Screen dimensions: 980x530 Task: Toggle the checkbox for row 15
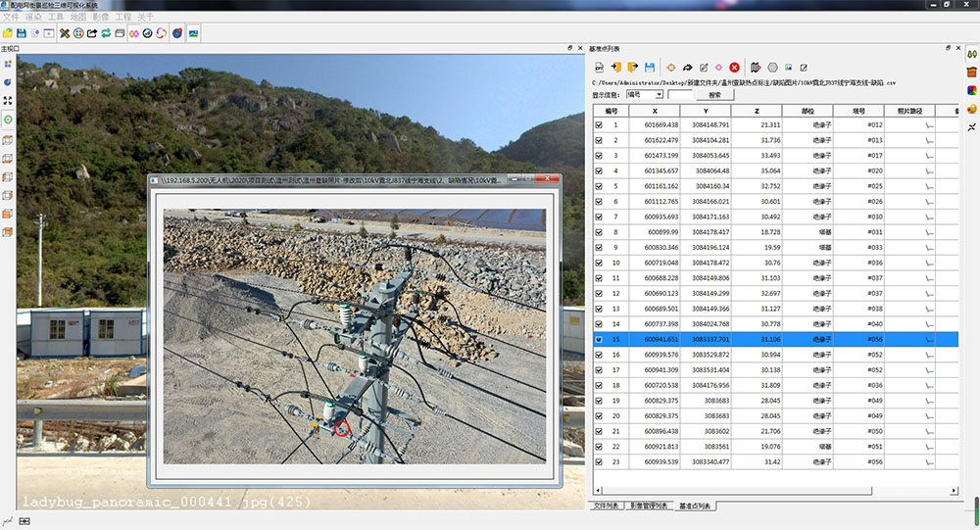tap(599, 339)
